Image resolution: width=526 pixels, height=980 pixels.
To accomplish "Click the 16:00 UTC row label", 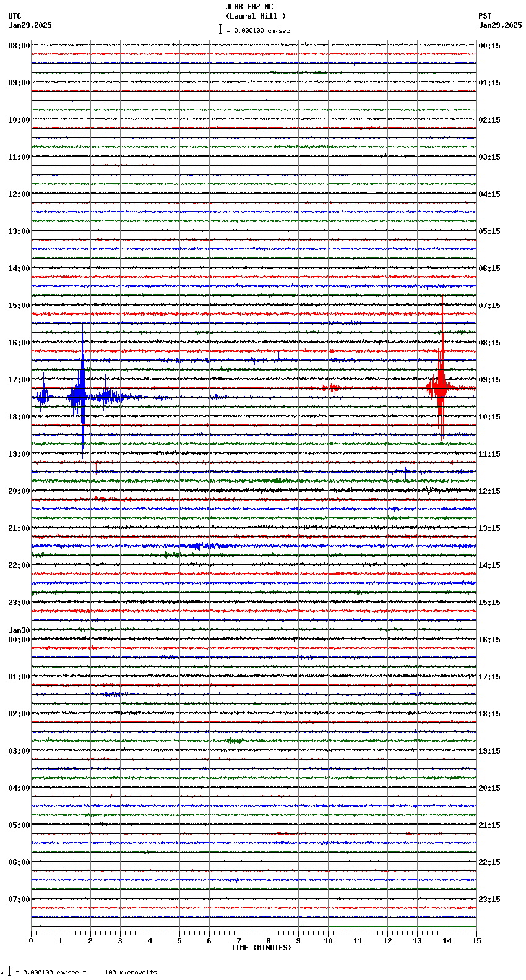I will click(19, 343).
